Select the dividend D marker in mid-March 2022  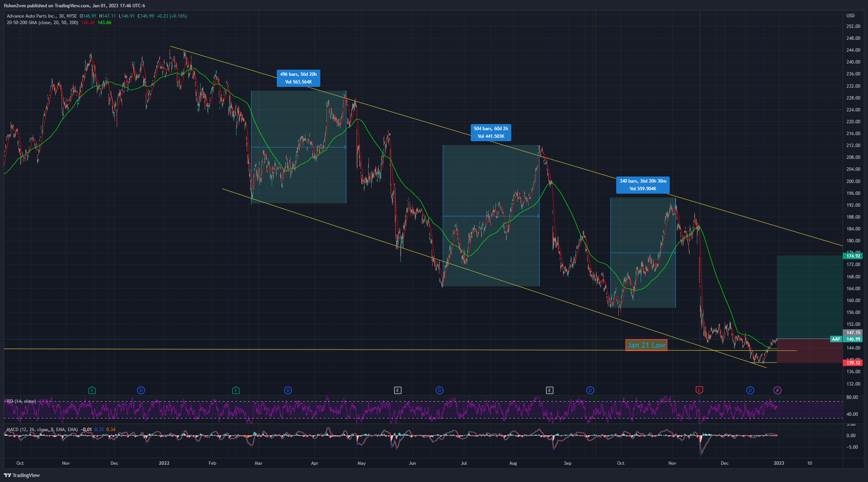click(288, 390)
